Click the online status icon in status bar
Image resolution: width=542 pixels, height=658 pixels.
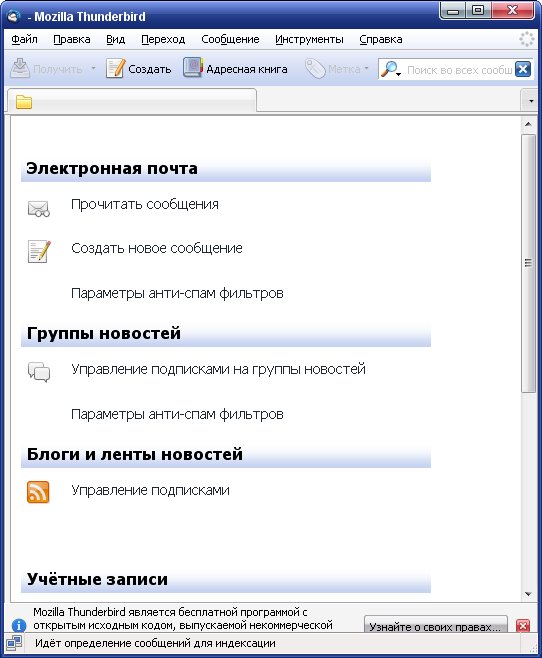[x=14, y=642]
